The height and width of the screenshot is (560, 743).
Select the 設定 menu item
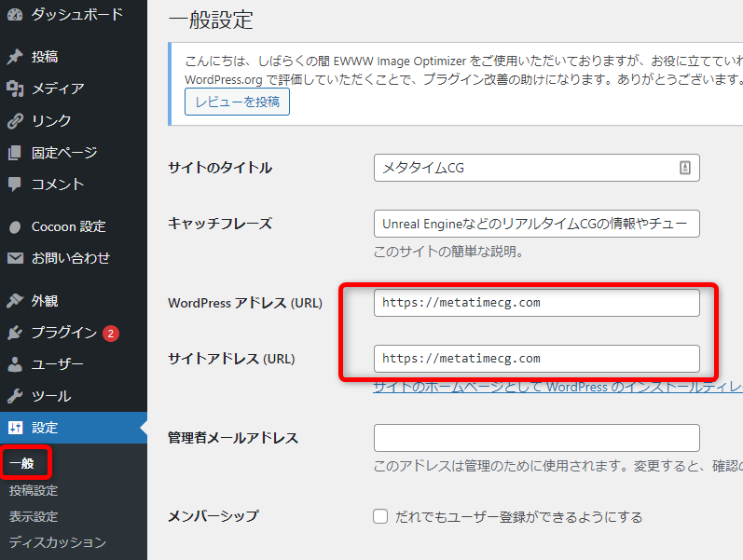pyautogui.click(x=74, y=428)
